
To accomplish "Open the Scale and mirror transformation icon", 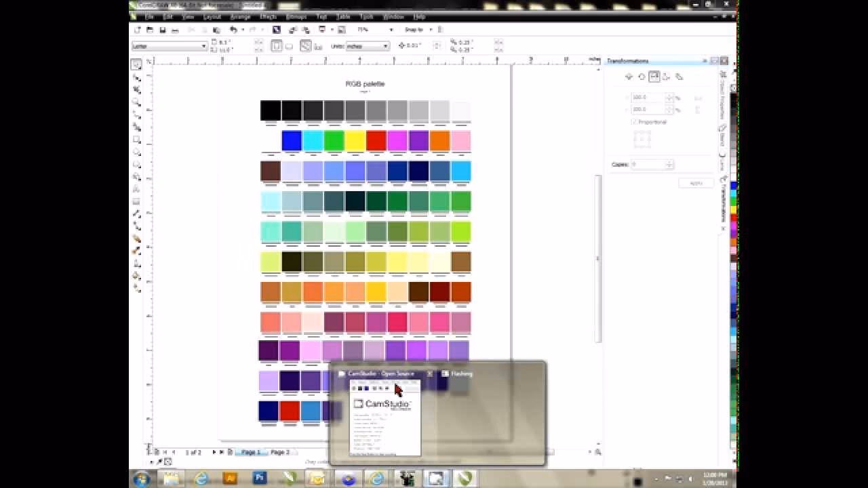I will pos(654,76).
